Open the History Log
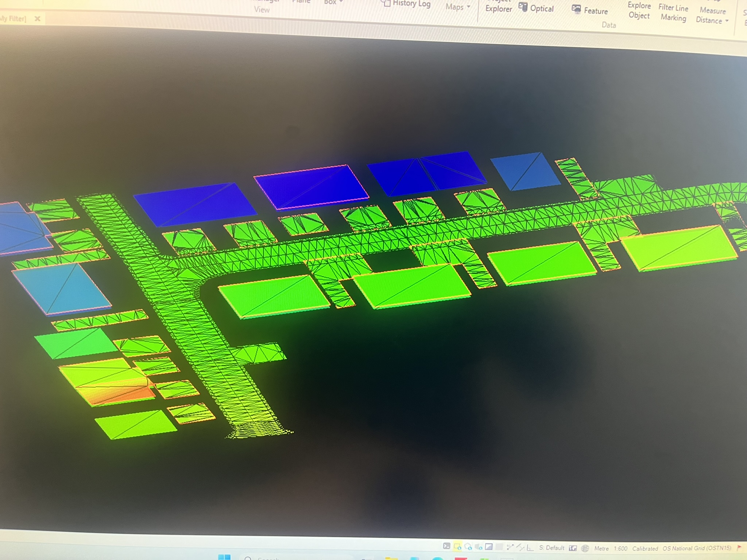The width and height of the screenshot is (747, 560). tap(410, 4)
